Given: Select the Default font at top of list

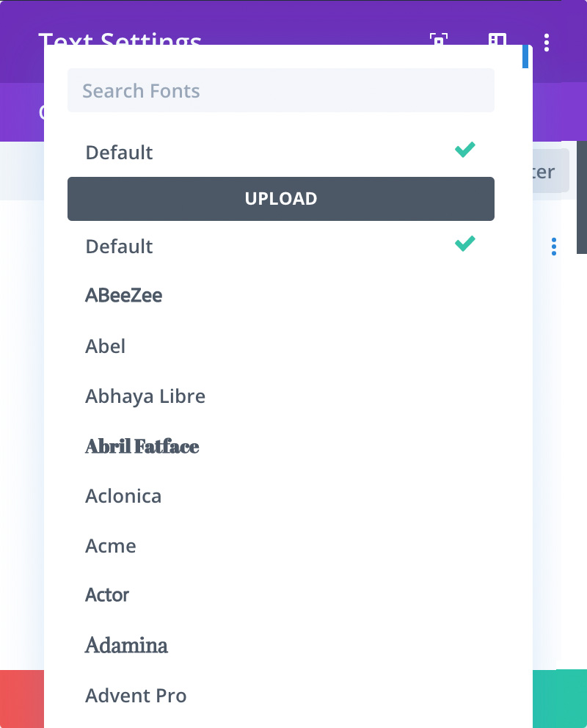Looking at the screenshot, I should [x=119, y=153].
